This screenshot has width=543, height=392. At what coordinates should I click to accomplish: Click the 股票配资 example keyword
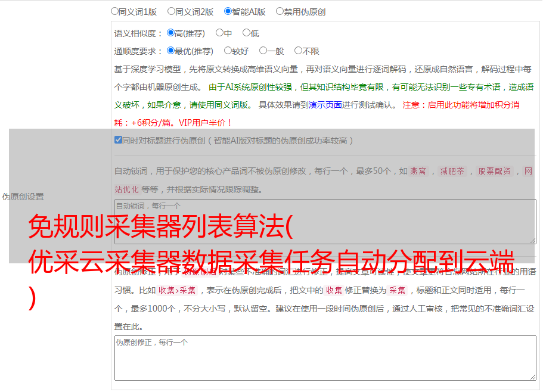point(495,171)
